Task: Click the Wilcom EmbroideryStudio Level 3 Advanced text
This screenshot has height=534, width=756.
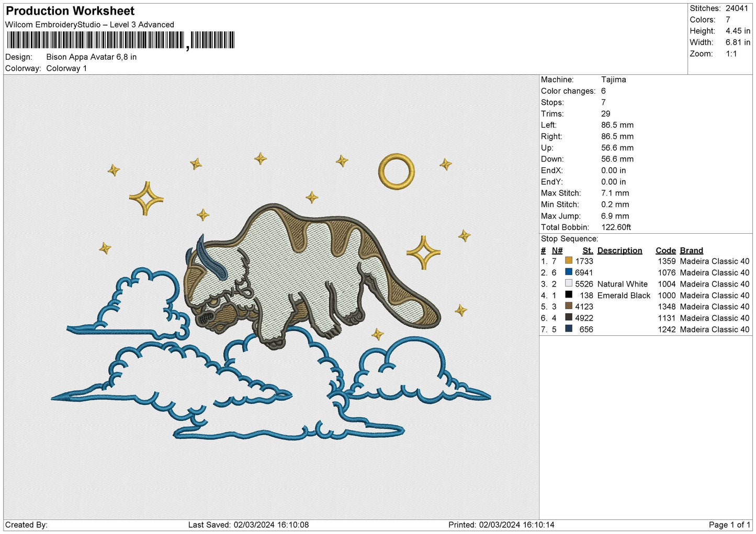Action: [x=89, y=25]
